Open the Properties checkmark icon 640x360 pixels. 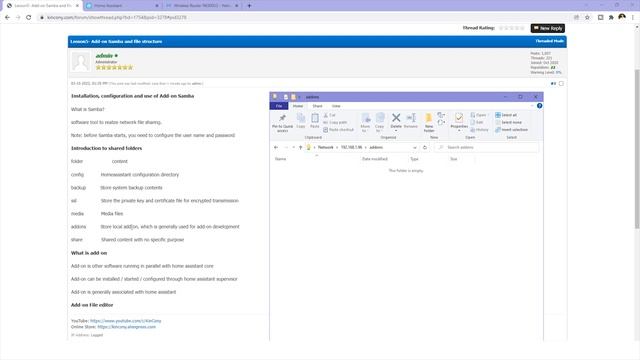coord(459,118)
